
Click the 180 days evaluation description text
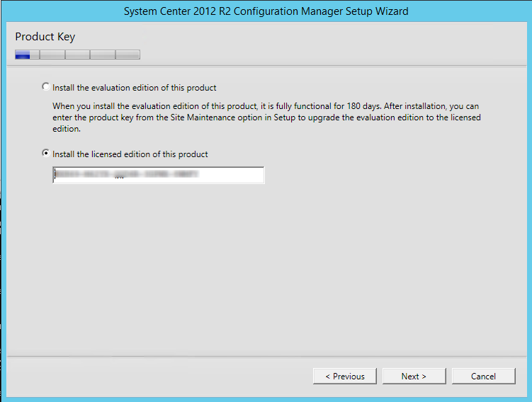(266, 117)
